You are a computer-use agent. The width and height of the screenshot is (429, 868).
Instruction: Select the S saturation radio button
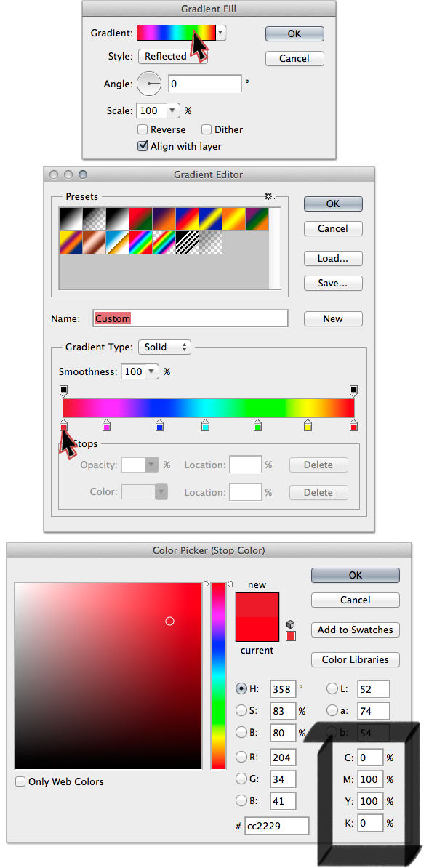click(241, 710)
